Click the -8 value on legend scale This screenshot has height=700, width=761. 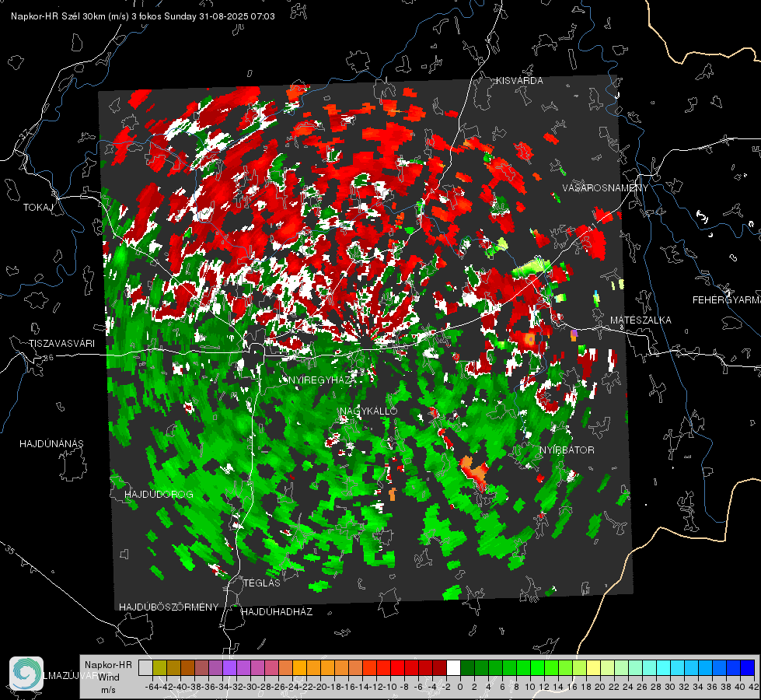pyautogui.click(x=404, y=687)
